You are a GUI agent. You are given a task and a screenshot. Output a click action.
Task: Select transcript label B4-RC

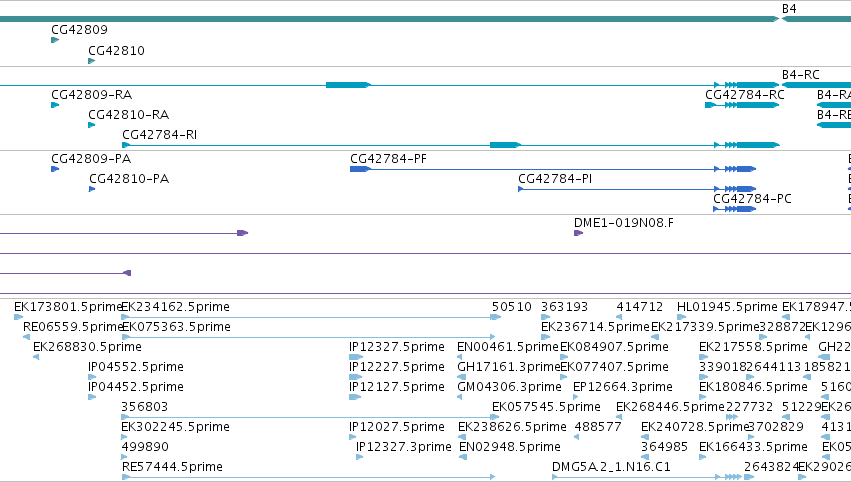[801, 74]
